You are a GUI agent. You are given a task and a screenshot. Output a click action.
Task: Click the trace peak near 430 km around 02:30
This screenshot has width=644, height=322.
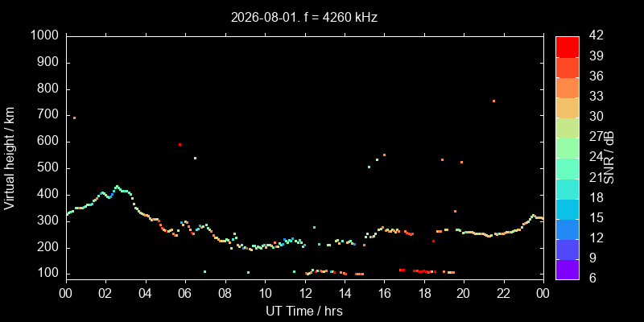coord(117,187)
